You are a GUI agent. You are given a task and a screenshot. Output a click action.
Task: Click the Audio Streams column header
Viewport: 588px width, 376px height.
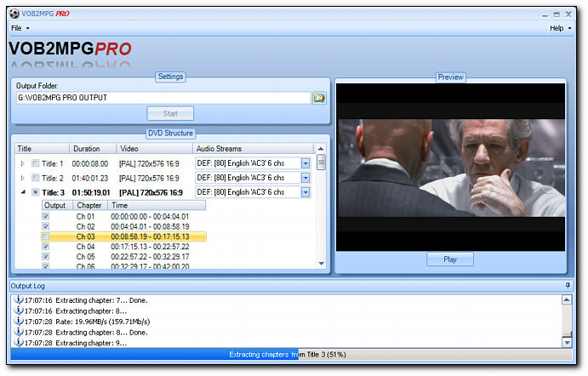[253, 149]
